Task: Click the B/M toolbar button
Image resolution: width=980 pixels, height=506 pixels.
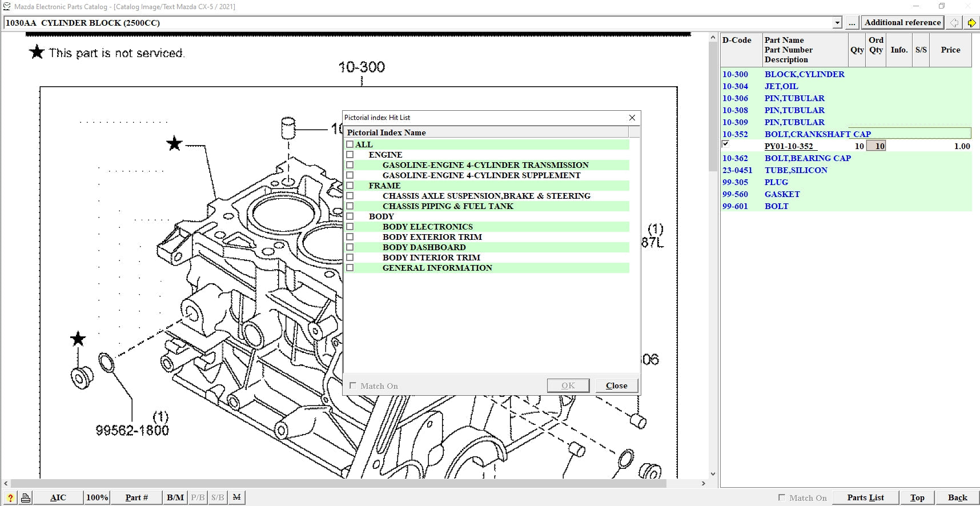Action: (175, 497)
